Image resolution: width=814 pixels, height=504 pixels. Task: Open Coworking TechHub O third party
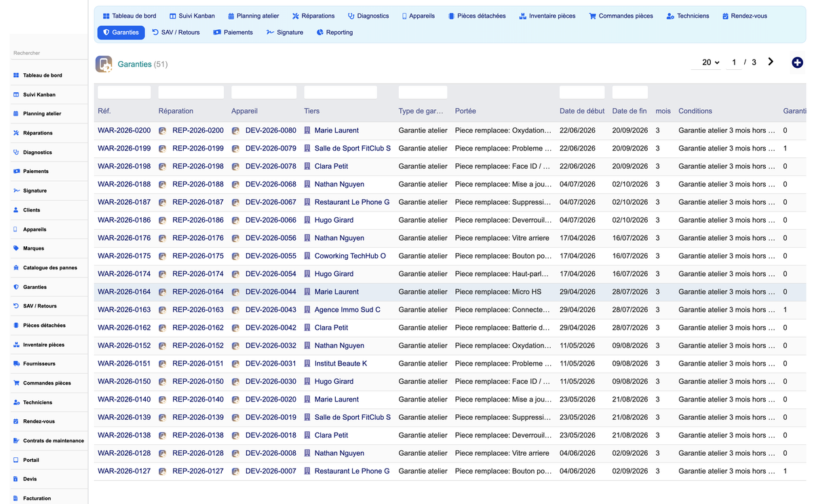pyautogui.click(x=350, y=256)
